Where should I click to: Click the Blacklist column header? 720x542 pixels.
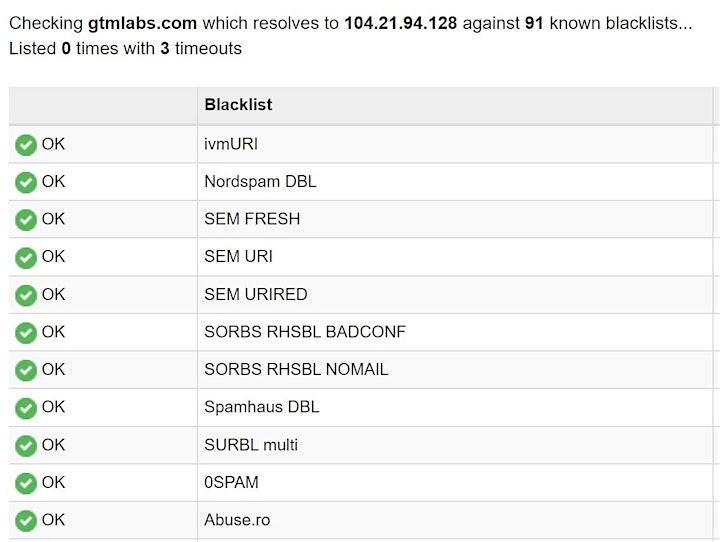(238, 105)
